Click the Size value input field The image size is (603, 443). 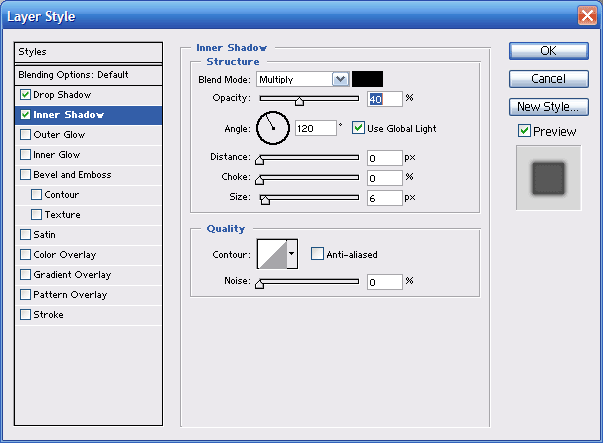tap(384, 198)
